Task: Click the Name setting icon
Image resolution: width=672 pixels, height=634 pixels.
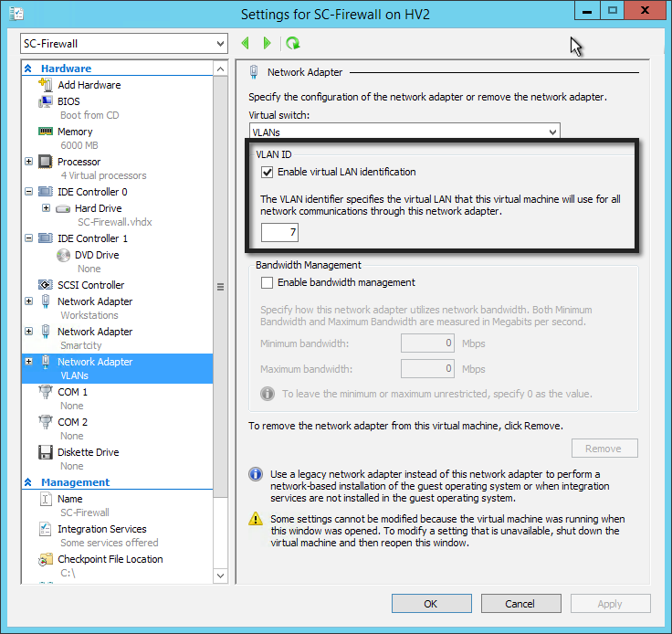Action: click(45, 499)
